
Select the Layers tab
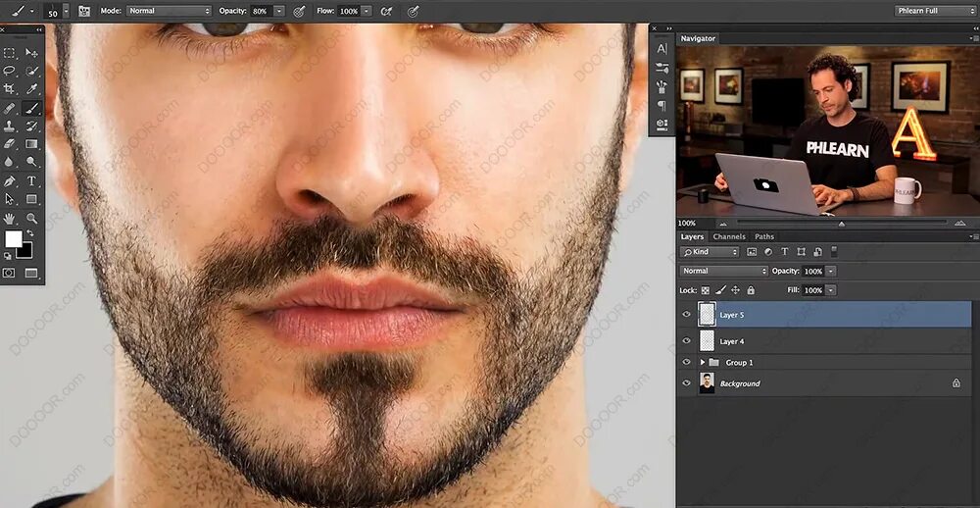(692, 236)
